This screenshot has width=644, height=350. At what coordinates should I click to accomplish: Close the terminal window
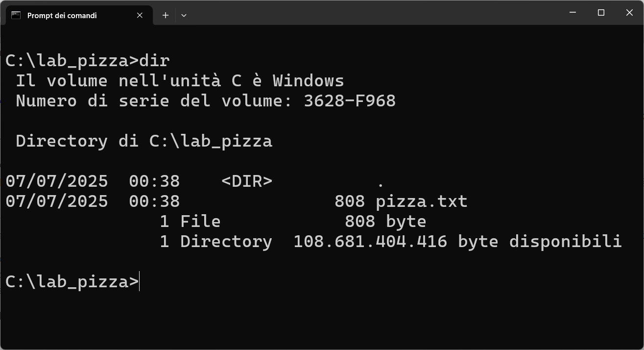(x=629, y=12)
